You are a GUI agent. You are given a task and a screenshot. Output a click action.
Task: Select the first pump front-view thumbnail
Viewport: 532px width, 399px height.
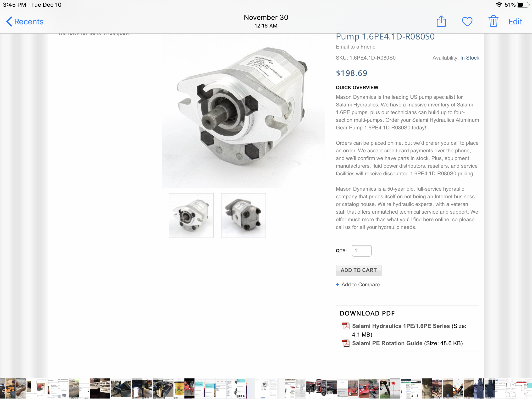pos(191,216)
